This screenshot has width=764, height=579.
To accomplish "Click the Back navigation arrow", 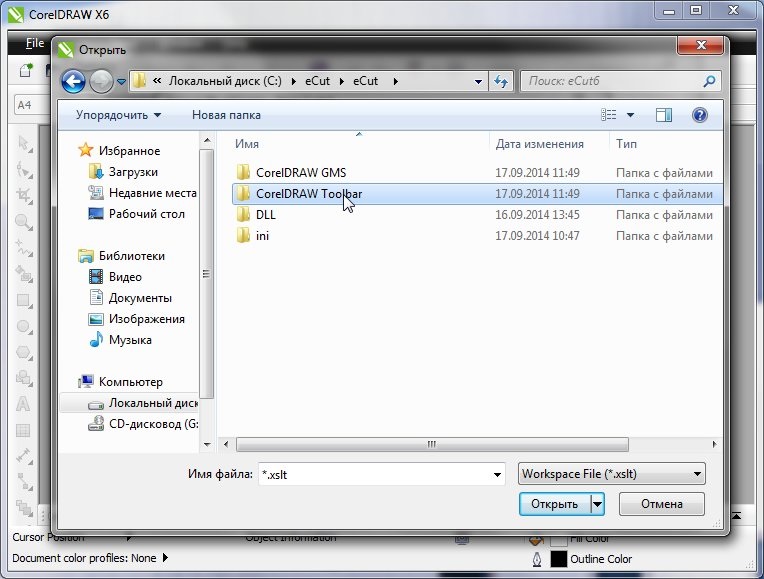I will coord(74,81).
